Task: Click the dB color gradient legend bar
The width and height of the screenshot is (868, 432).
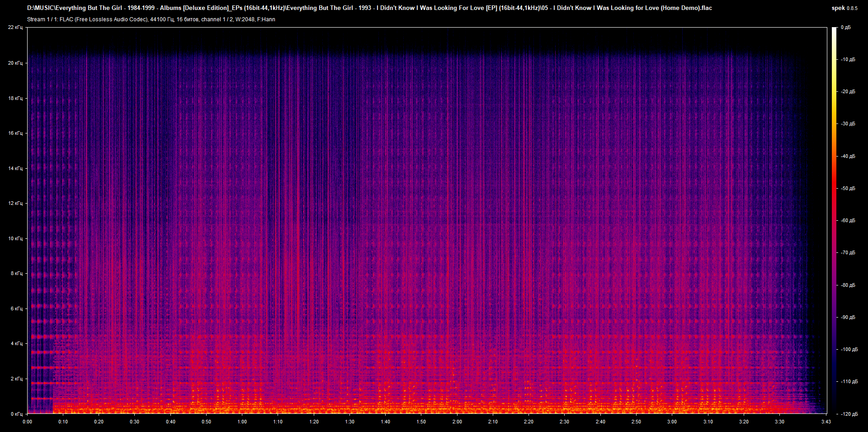Action: pos(834,220)
